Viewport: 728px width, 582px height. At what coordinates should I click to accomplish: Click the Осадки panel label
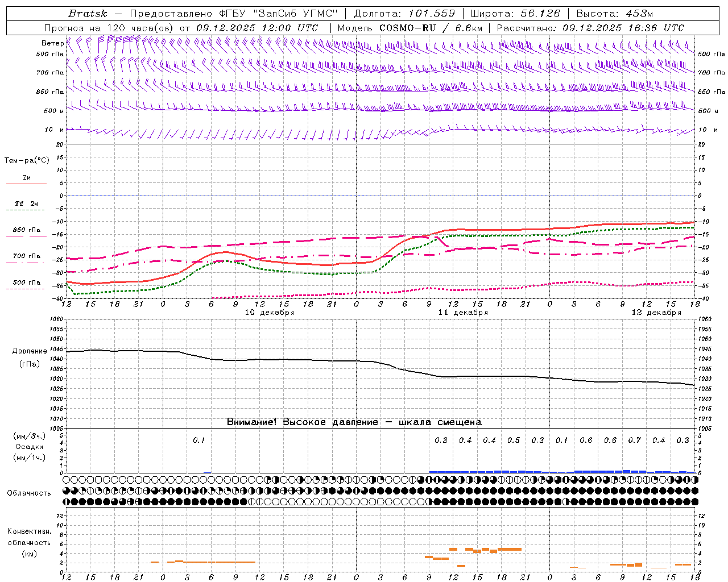30,447
